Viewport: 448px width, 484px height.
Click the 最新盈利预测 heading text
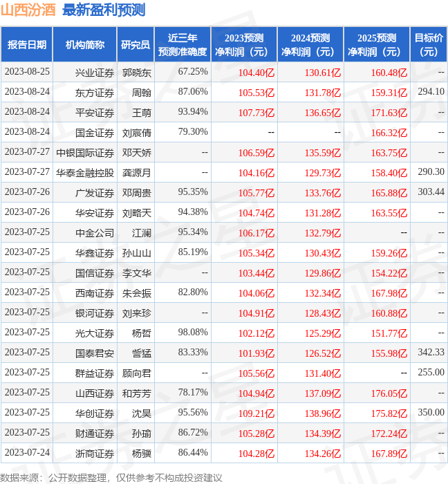click(x=104, y=10)
